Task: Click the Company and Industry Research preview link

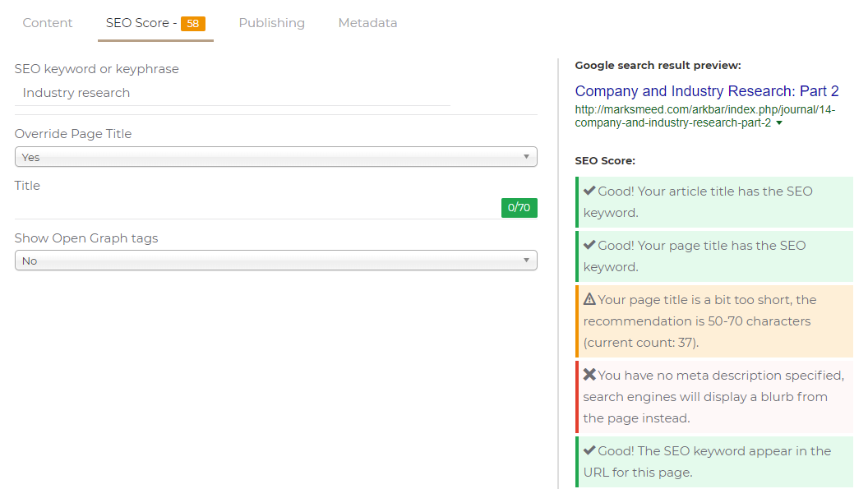Action: [x=708, y=90]
